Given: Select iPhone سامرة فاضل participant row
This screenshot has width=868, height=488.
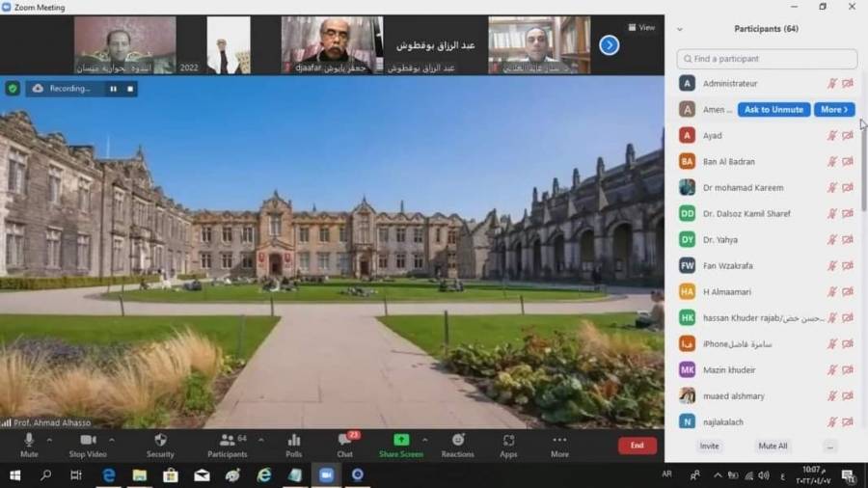Looking at the screenshot, I should coord(767,343).
